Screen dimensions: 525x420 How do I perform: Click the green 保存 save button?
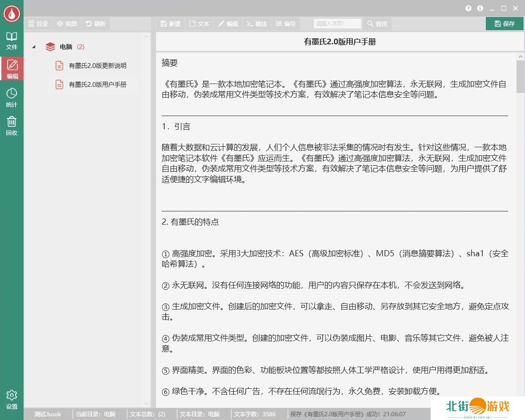(x=504, y=24)
